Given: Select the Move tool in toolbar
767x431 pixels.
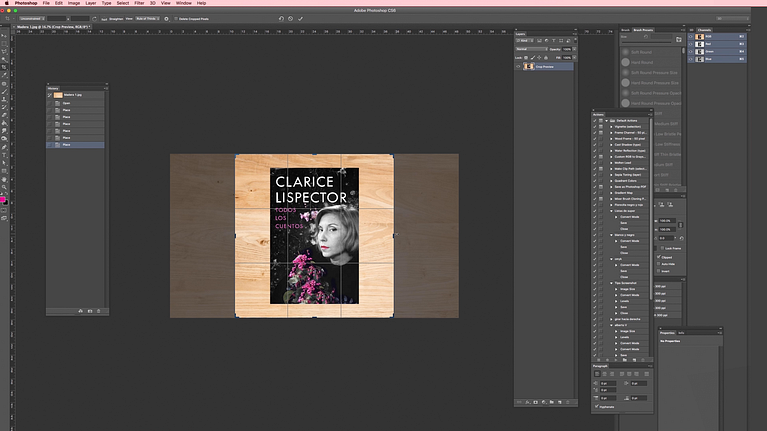Looking at the screenshot, I should pyautogui.click(x=4, y=35).
